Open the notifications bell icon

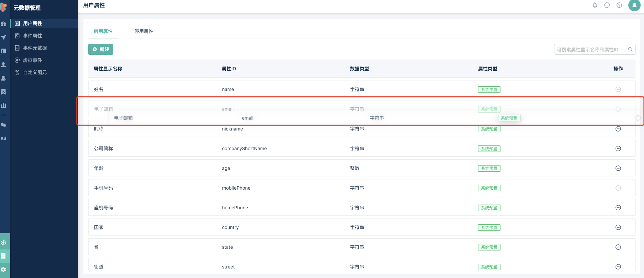[595, 5]
